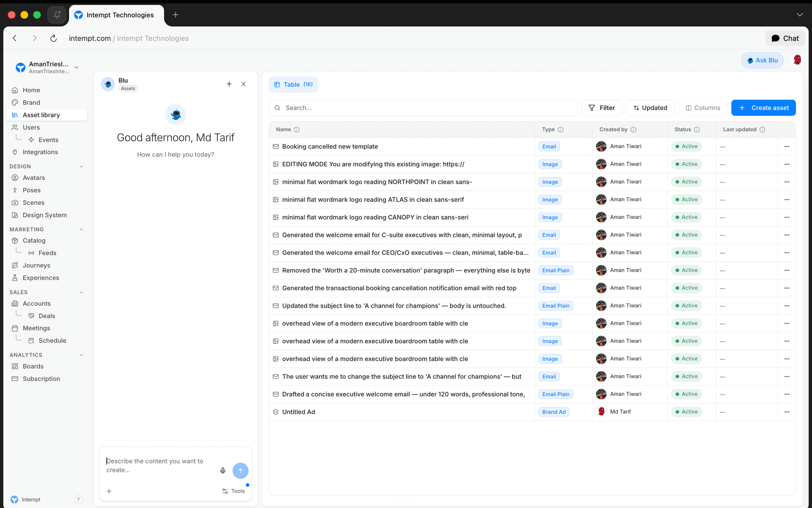Open a new browser tab
The width and height of the screenshot is (812, 508).
click(176, 15)
